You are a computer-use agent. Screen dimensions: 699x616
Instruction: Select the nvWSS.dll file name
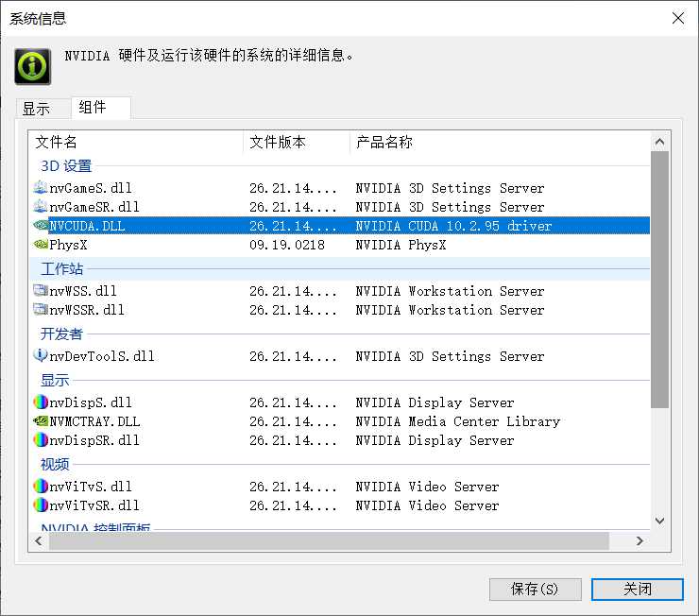point(83,291)
